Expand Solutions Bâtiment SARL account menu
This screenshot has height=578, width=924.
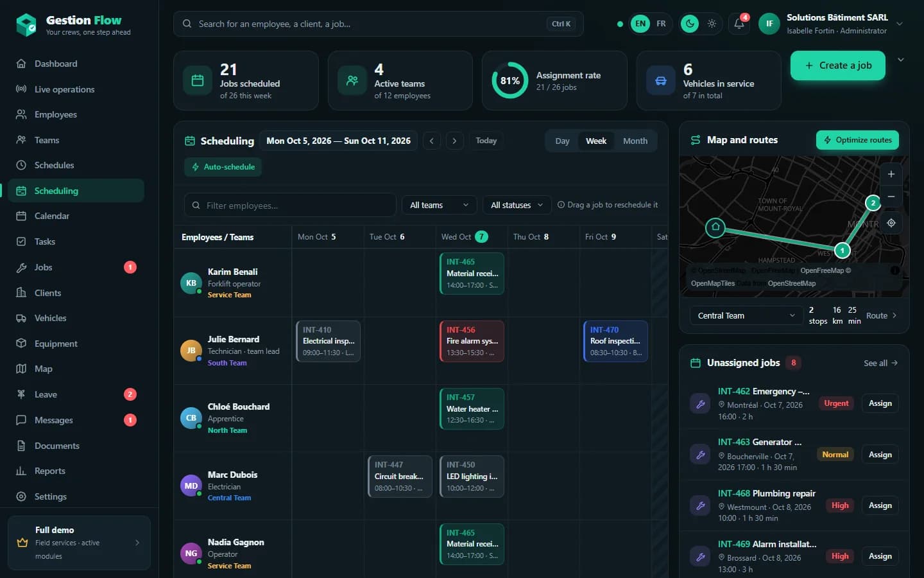click(x=899, y=24)
